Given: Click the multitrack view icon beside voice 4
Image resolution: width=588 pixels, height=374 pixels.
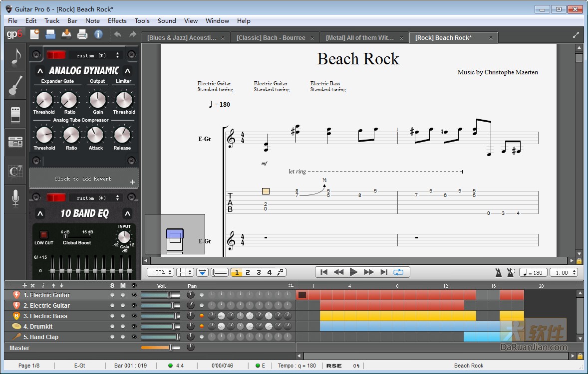Looking at the screenshot, I should click(281, 272).
